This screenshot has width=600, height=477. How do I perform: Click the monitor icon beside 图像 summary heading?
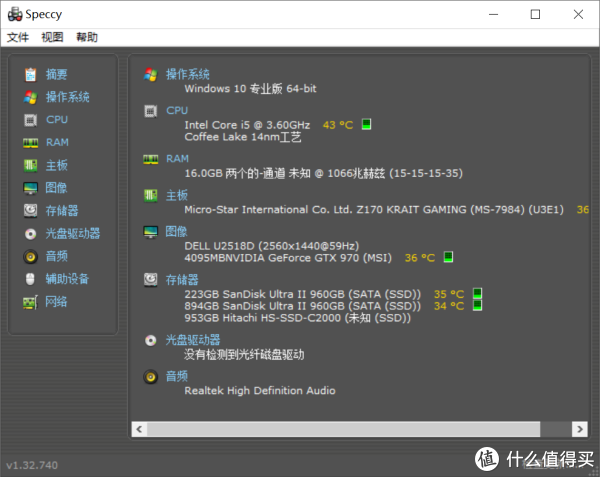click(150, 232)
